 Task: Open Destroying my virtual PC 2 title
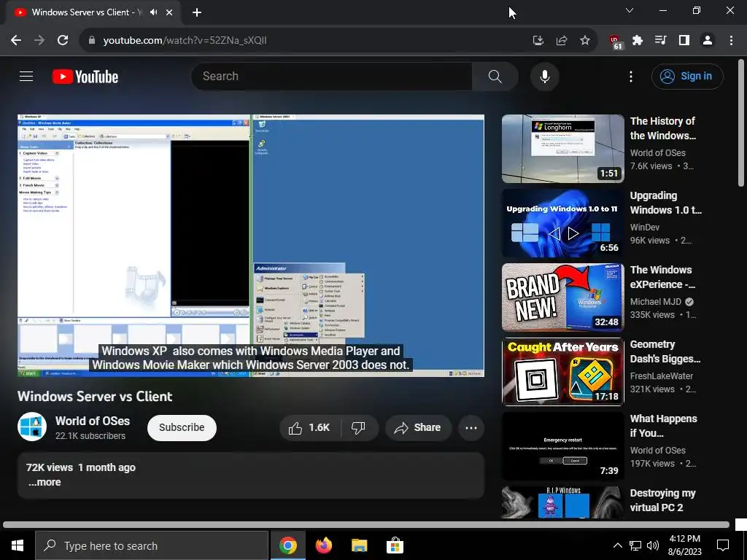pos(662,500)
